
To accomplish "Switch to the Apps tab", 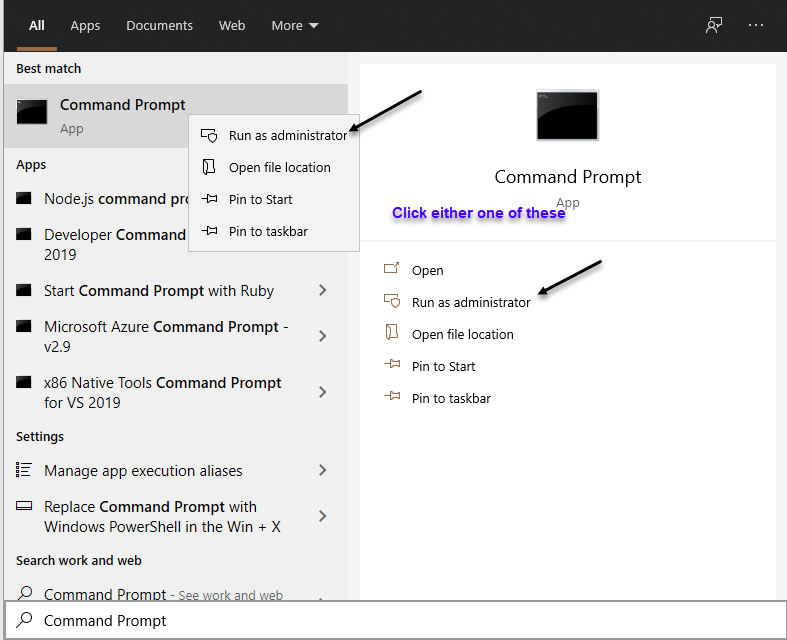I will point(85,26).
